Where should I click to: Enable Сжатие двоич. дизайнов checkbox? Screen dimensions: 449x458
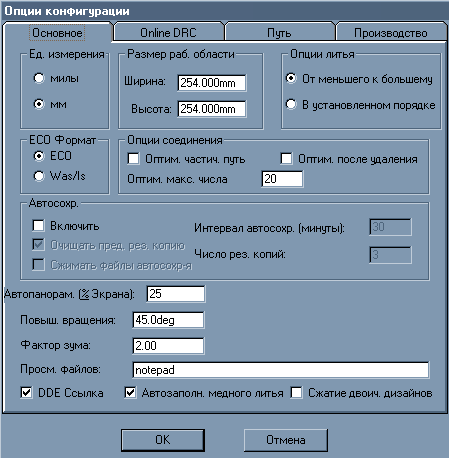click(x=296, y=393)
